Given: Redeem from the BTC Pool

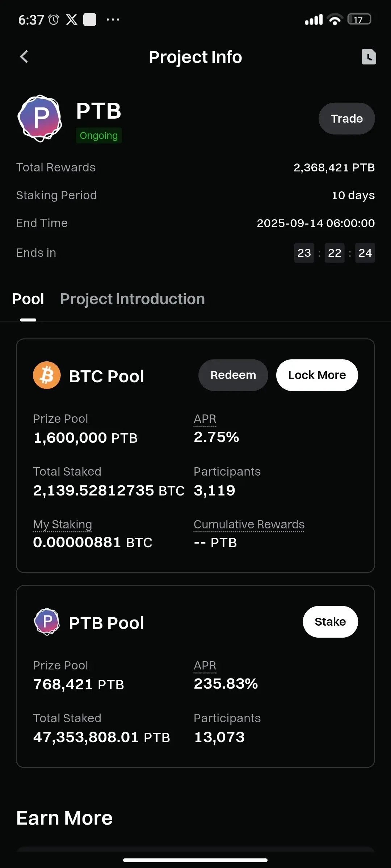Looking at the screenshot, I should [x=233, y=375].
